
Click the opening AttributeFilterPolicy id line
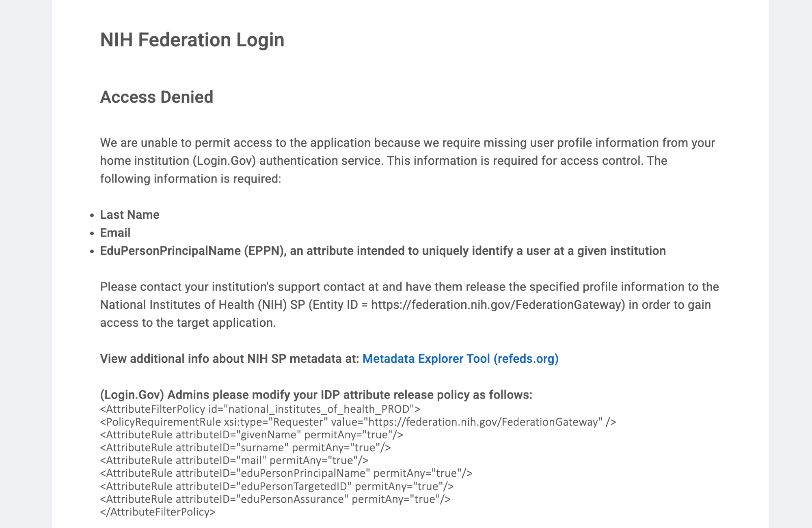tap(260, 409)
